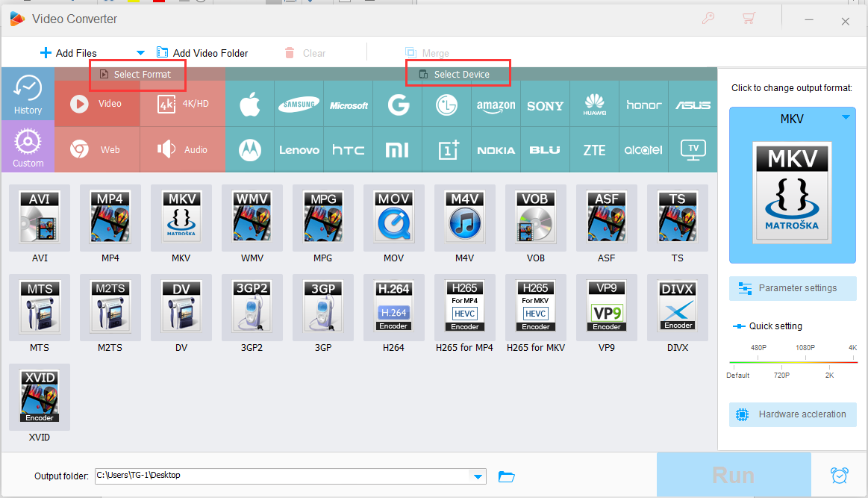Select WMV format

click(252, 218)
